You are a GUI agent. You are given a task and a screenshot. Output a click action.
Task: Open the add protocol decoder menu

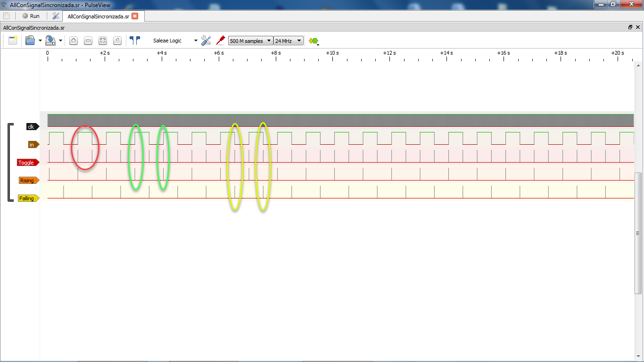coord(314,41)
